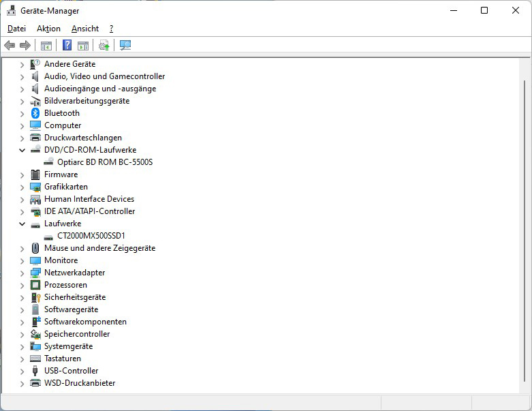Click the USB-Controller plug icon
Screen dimensions: 532x411
pos(35,371)
